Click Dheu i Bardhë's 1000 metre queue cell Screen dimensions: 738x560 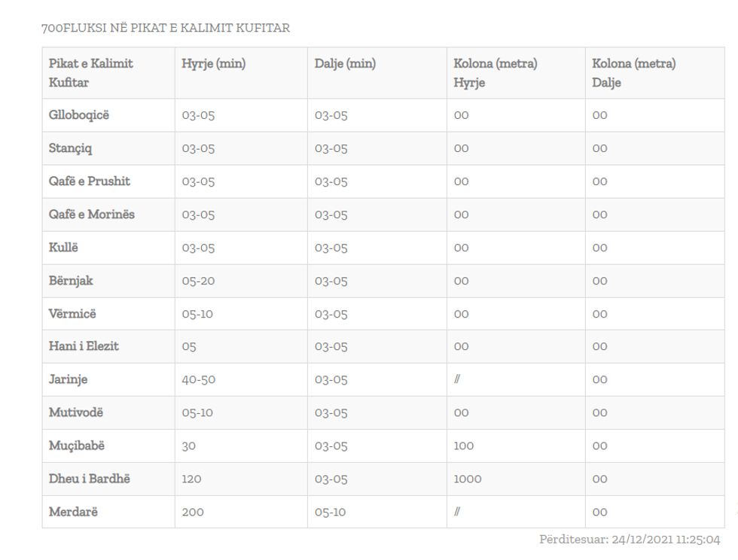(467, 479)
